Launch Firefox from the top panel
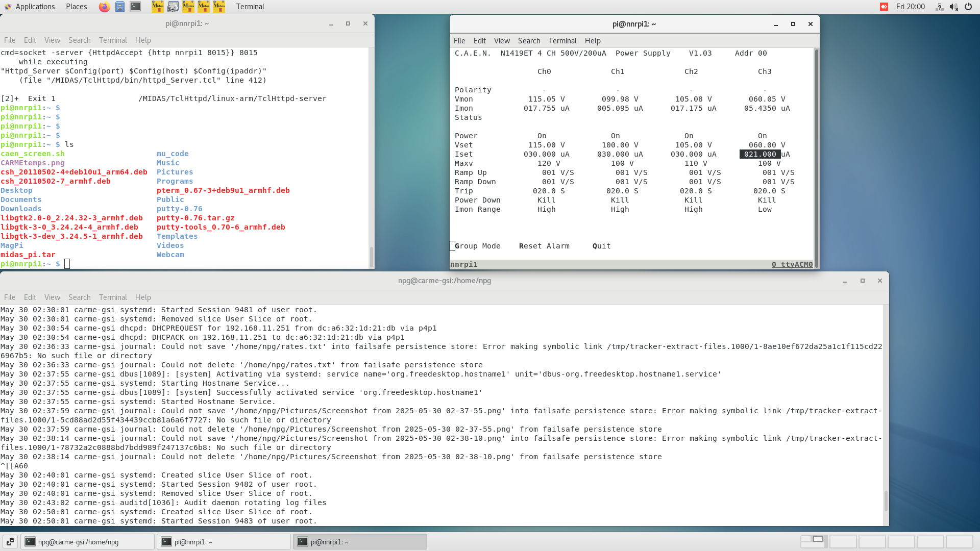980x551 pixels. tap(104, 7)
